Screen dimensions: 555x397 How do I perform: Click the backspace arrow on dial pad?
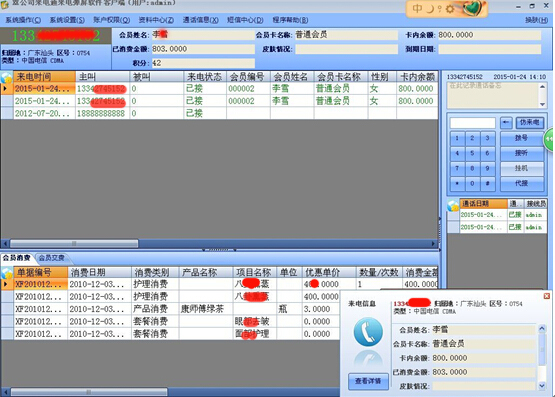click(x=506, y=123)
